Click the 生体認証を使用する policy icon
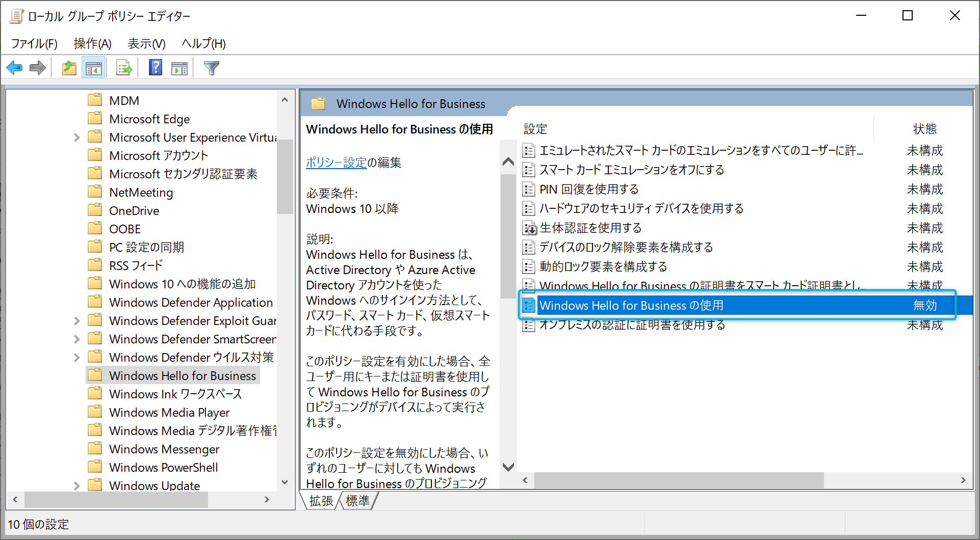The width and height of the screenshot is (980, 540). 529,228
